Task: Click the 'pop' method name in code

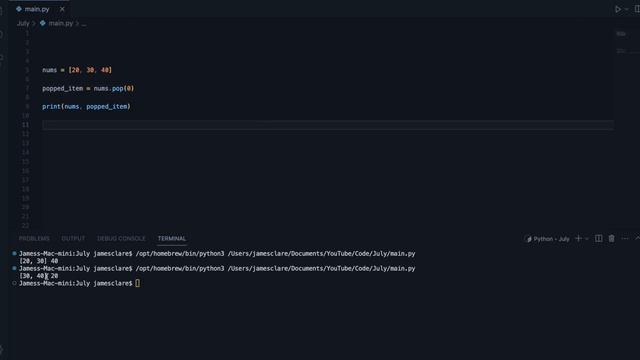Action: point(118,89)
